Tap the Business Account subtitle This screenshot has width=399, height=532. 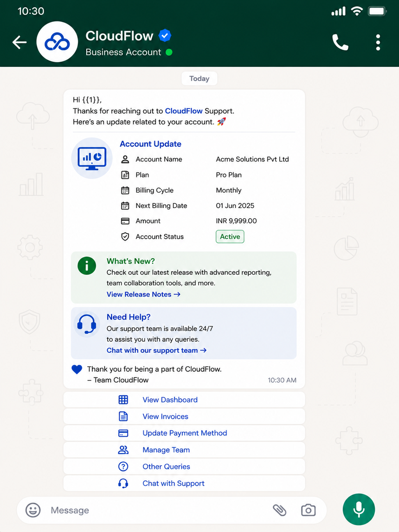click(123, 52)
